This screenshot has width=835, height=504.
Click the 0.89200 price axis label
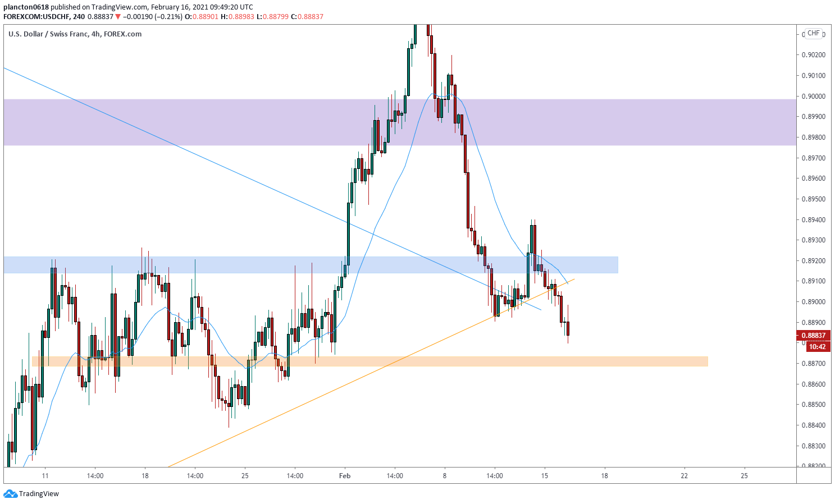[x=814, y=261]
